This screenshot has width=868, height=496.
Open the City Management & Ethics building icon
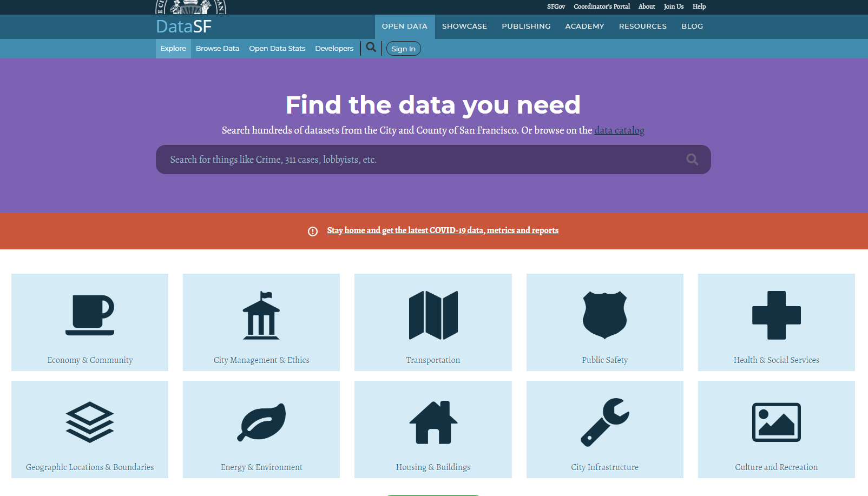(x=261, y=315)
